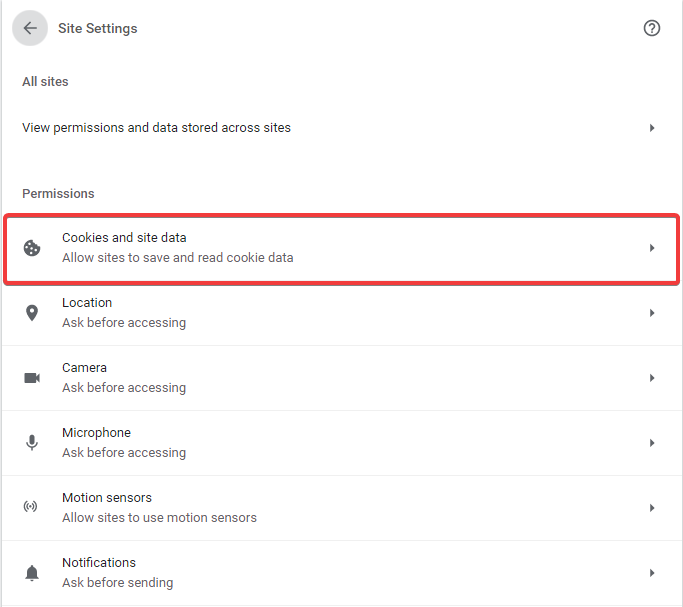Expand the Location row arrow
This screenshot has width=683, height=607.
tap(652, 313)
